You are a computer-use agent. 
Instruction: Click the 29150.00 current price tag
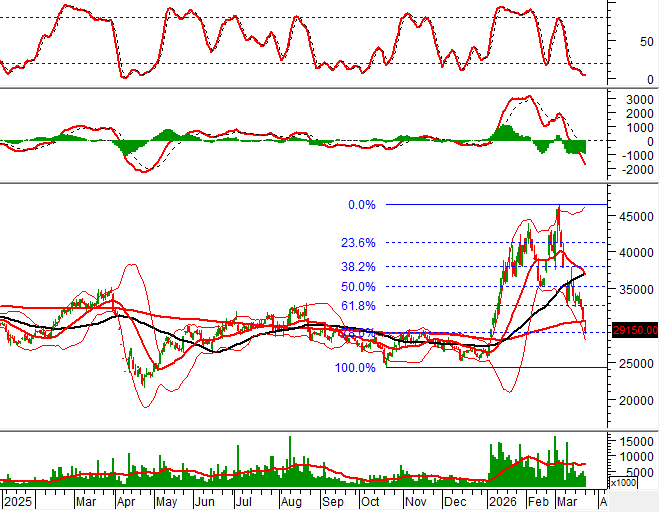coord(633,330)
